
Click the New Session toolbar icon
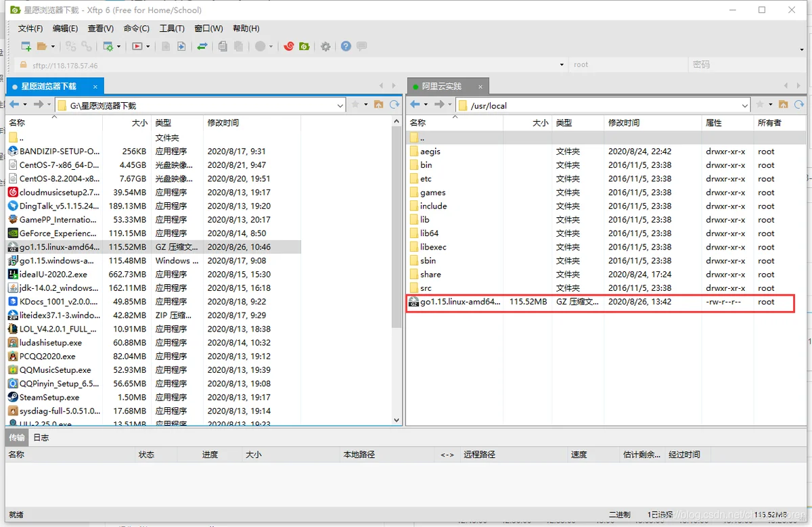pyautogui.click(x=26, y=46)
